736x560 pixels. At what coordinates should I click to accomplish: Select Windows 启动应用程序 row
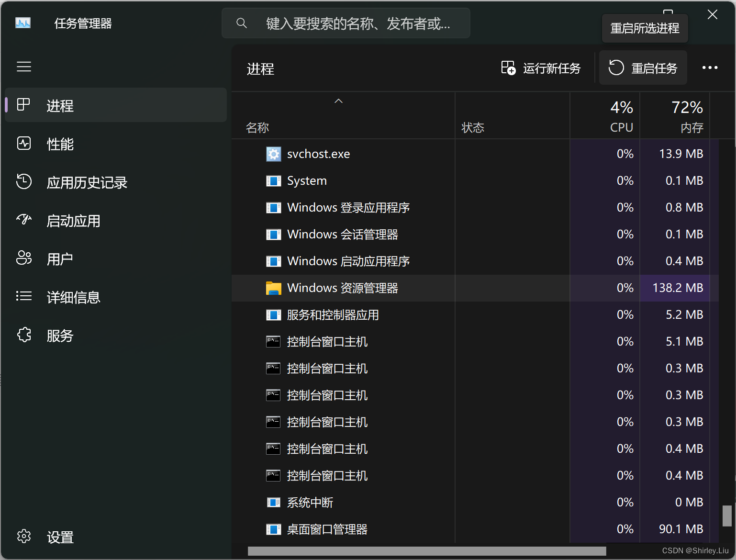pyautogui.click(x=475, y=261)
